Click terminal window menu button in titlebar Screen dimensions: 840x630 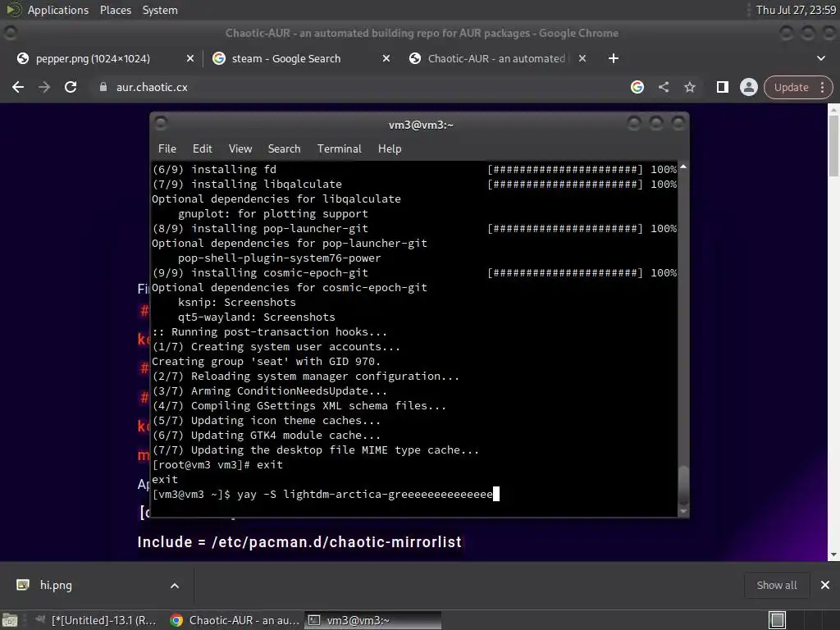(161, 124)
